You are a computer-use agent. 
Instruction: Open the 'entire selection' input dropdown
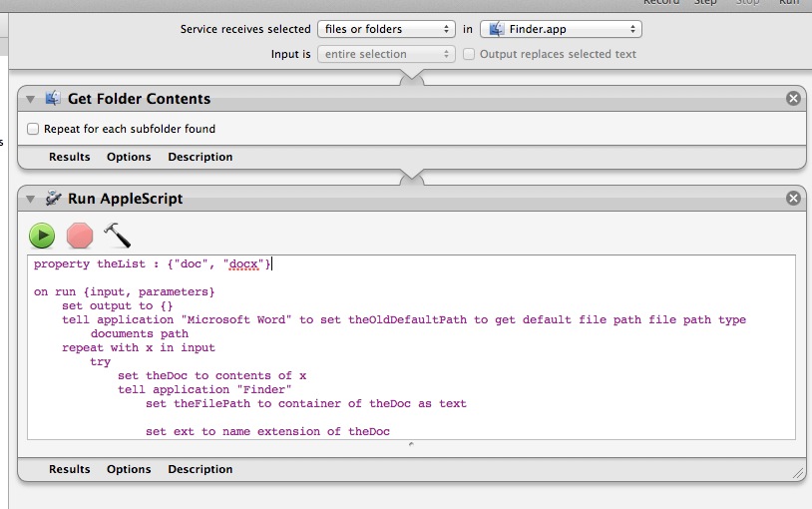coord(386,54)
